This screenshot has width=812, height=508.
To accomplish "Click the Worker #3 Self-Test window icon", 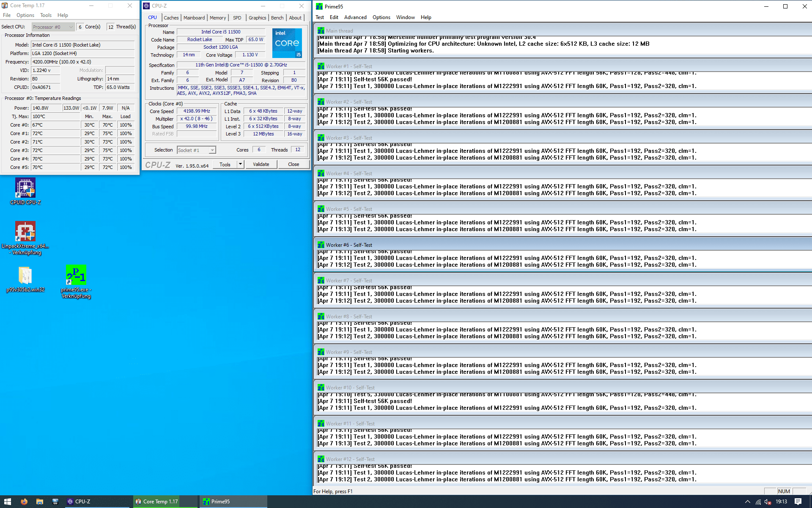I will [x=321, y=138].
